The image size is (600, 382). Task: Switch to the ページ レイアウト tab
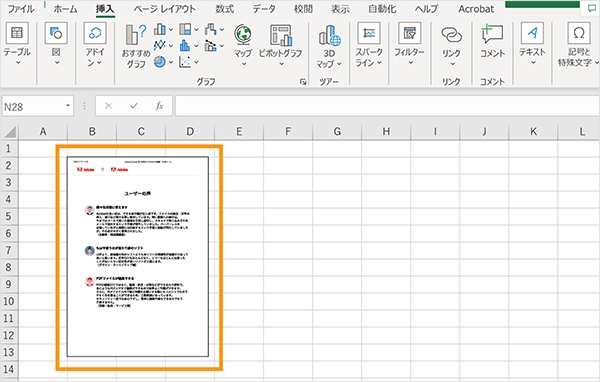[x=165, y=8]
